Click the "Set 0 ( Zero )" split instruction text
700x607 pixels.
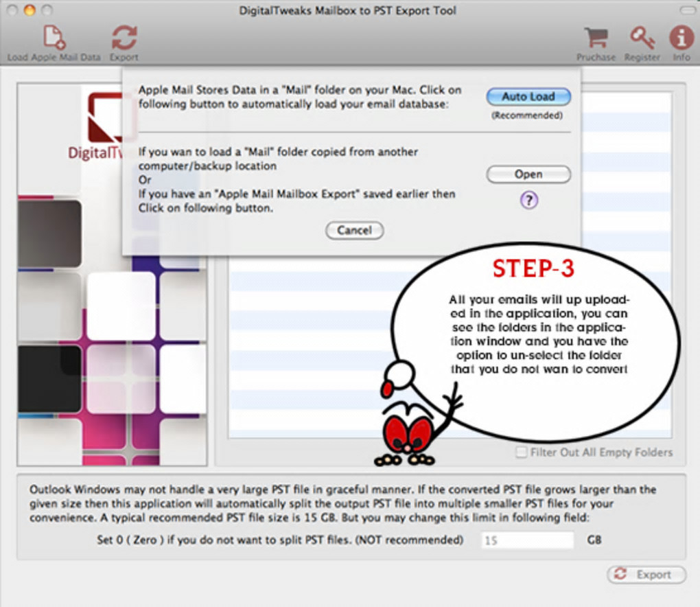280,540
